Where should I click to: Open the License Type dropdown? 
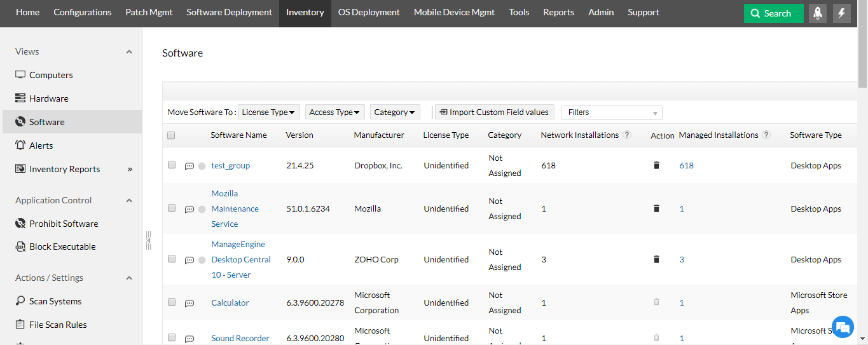pyautogui.click(x=269, y=112)
